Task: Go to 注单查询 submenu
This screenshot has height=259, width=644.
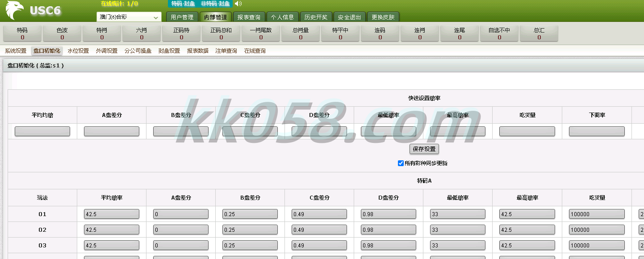Action: (x=226, y=51)
